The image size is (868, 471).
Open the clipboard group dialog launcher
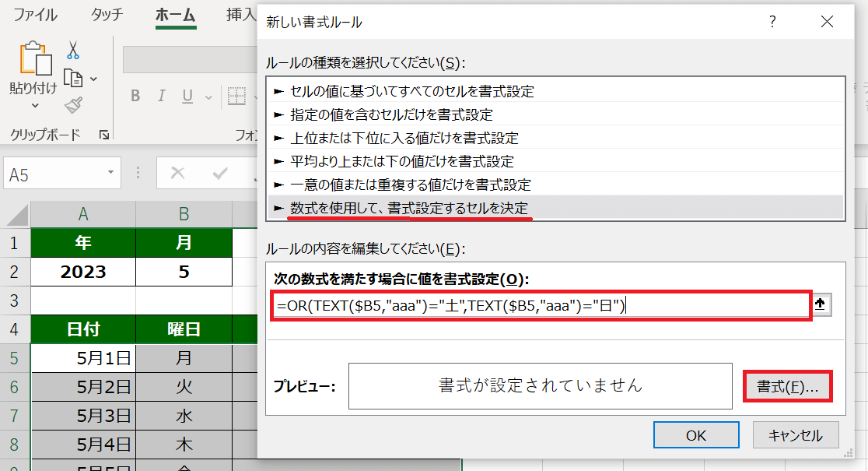[x=104, y=135]
